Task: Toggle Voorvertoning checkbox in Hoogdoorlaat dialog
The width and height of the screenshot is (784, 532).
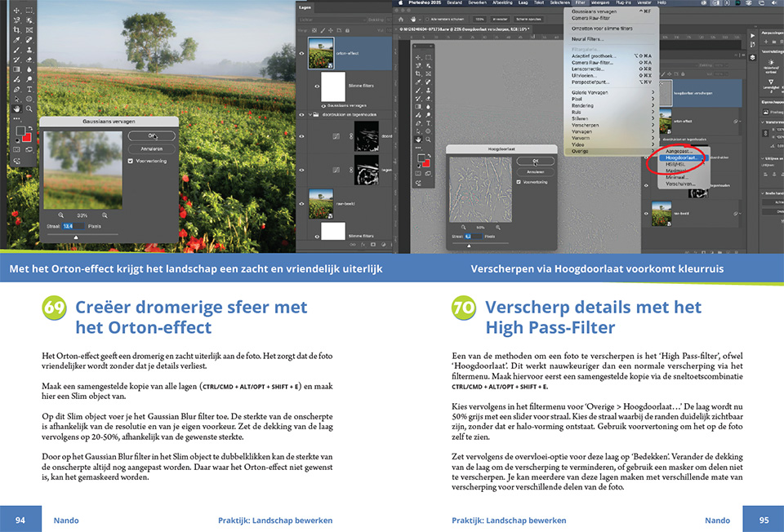Action: point(519,181)
